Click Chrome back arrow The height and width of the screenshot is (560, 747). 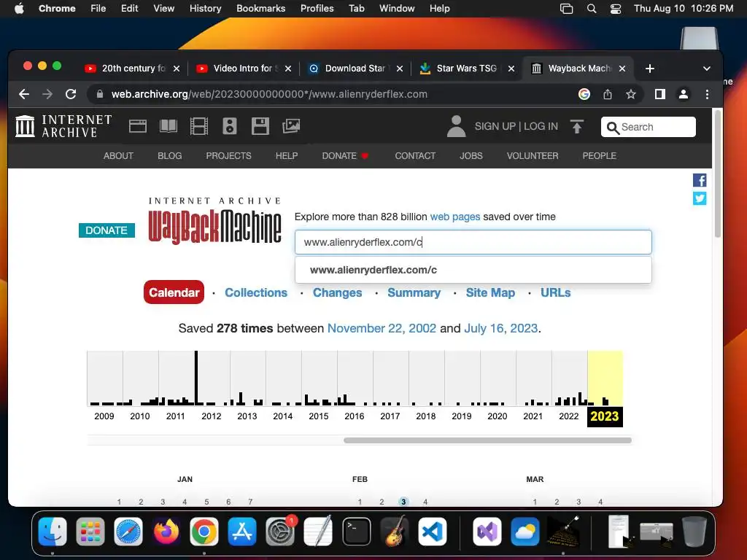[24, 94]
